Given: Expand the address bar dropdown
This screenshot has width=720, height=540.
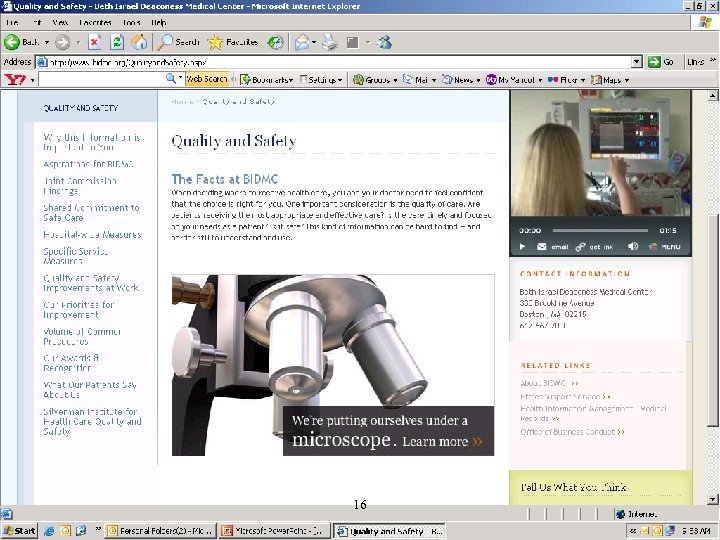Looking at the screenshot, I should pos(636,62).
